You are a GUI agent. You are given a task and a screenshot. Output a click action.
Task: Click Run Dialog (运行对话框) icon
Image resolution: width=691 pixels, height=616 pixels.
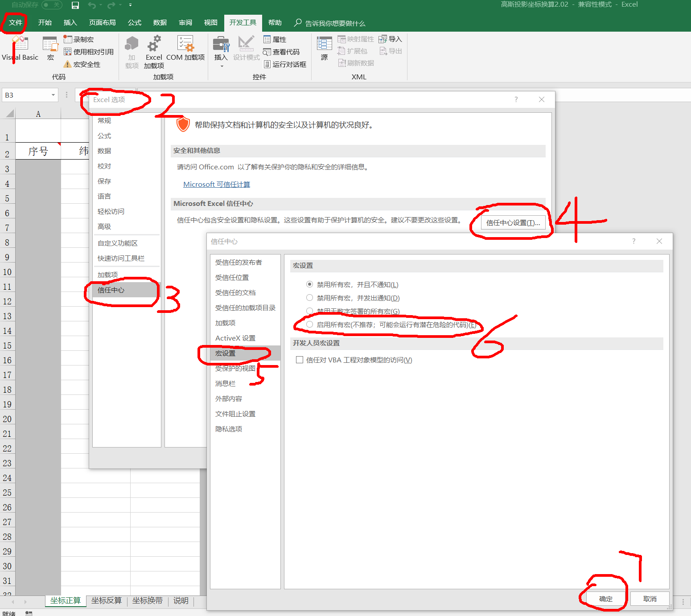[x=267, y=64]
